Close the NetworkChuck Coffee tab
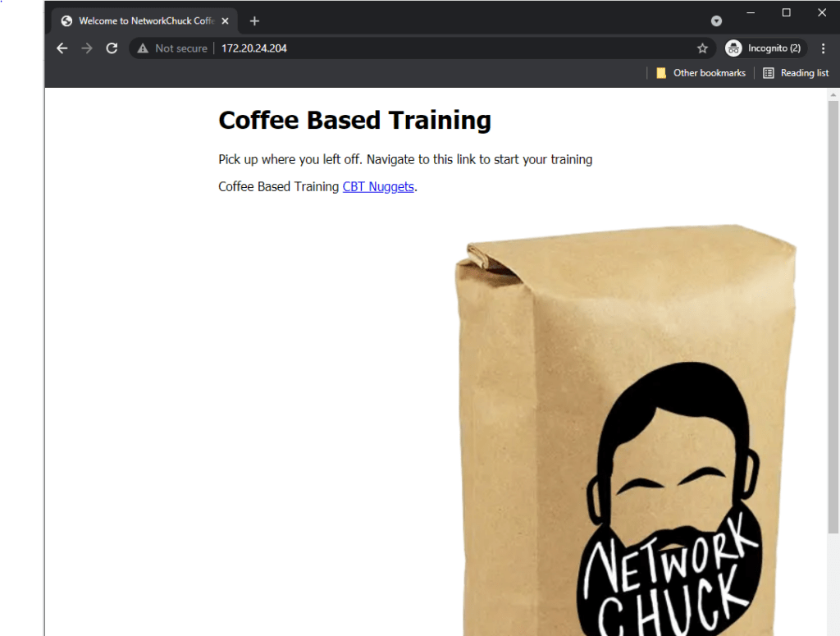840x636 pixels. point(226,21)
